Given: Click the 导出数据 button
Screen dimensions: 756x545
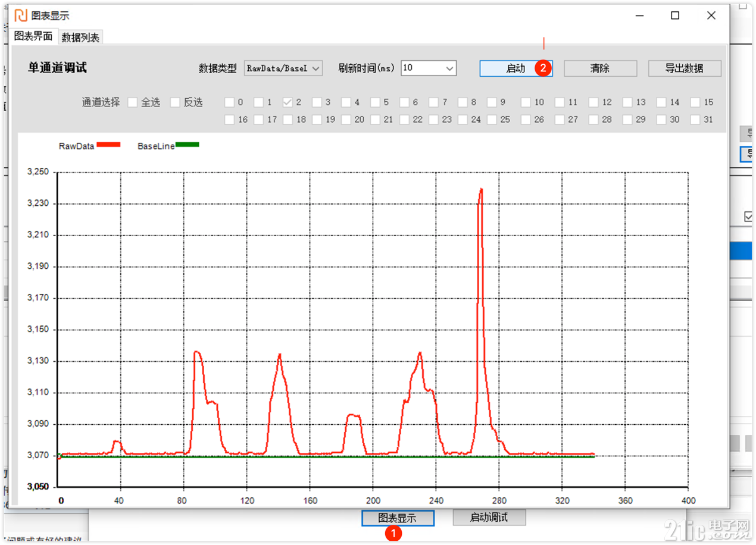Looking at the screenshot, I should pos(685,68).
